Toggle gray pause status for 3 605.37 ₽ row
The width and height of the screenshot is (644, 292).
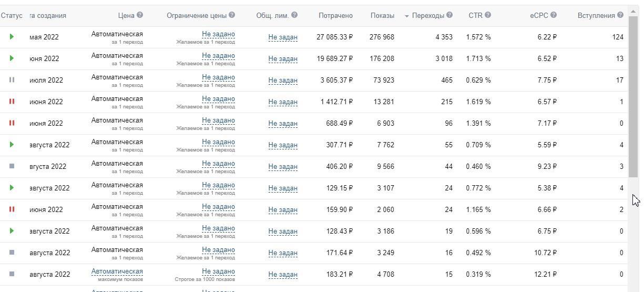point(12,80)
